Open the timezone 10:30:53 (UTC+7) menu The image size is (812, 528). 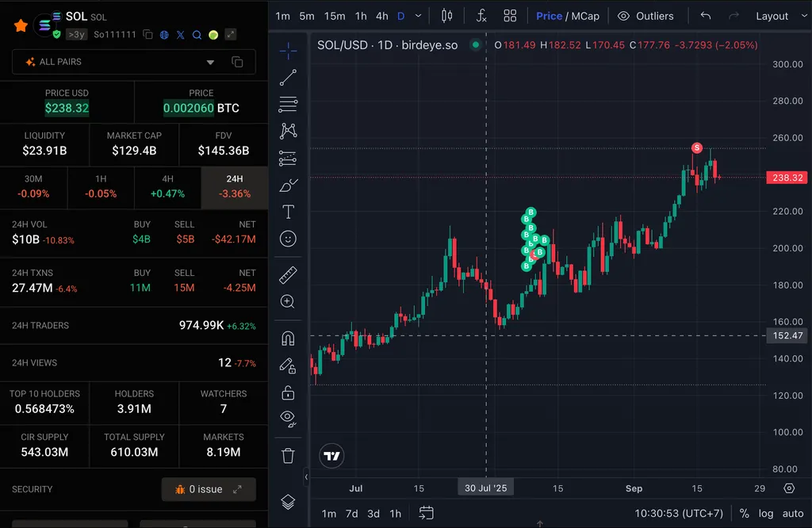pos(679,514)
